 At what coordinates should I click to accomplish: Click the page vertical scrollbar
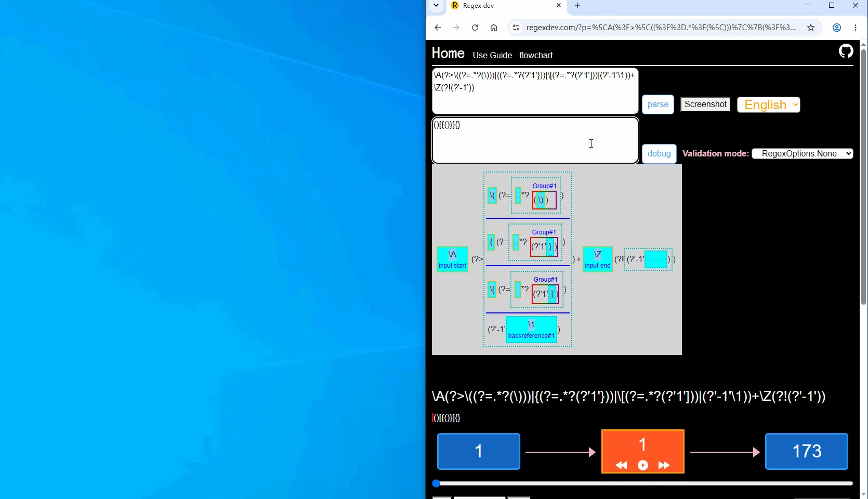(x=863, y=177)
